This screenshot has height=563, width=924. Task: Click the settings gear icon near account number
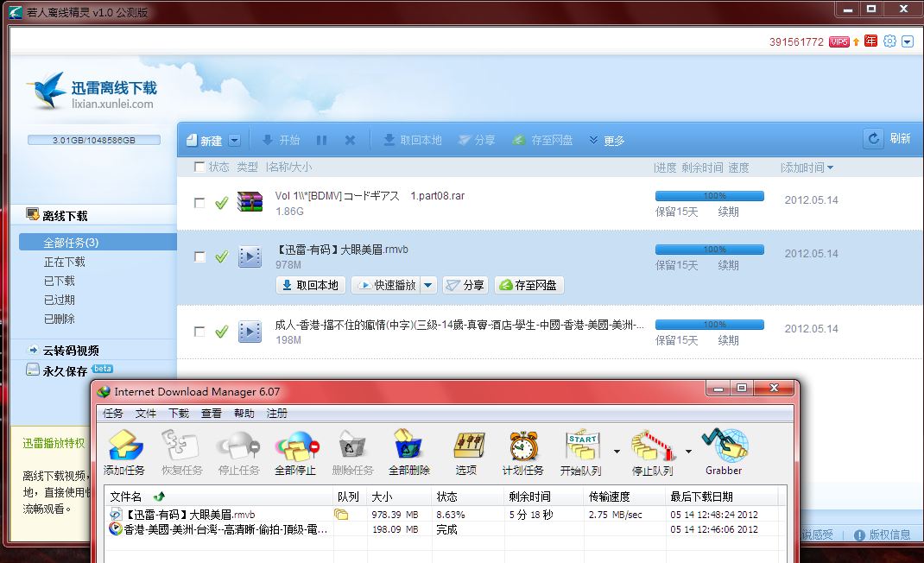889,41
